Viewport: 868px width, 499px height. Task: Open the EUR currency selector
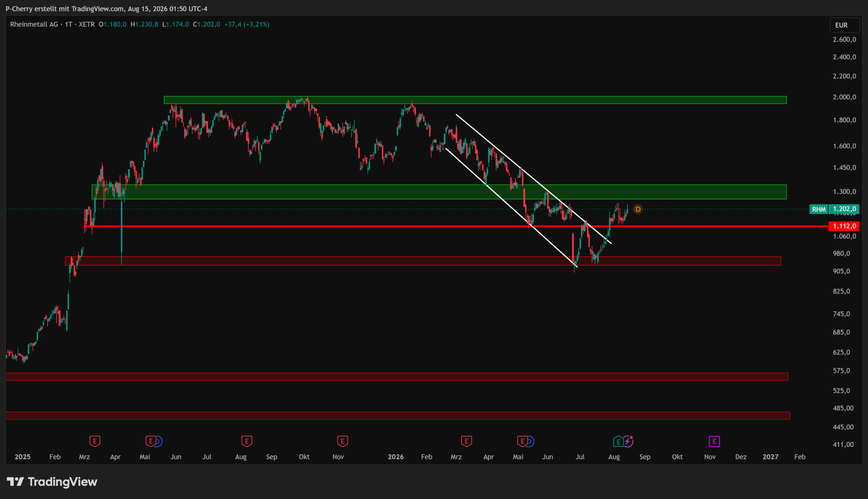[845, 25]
